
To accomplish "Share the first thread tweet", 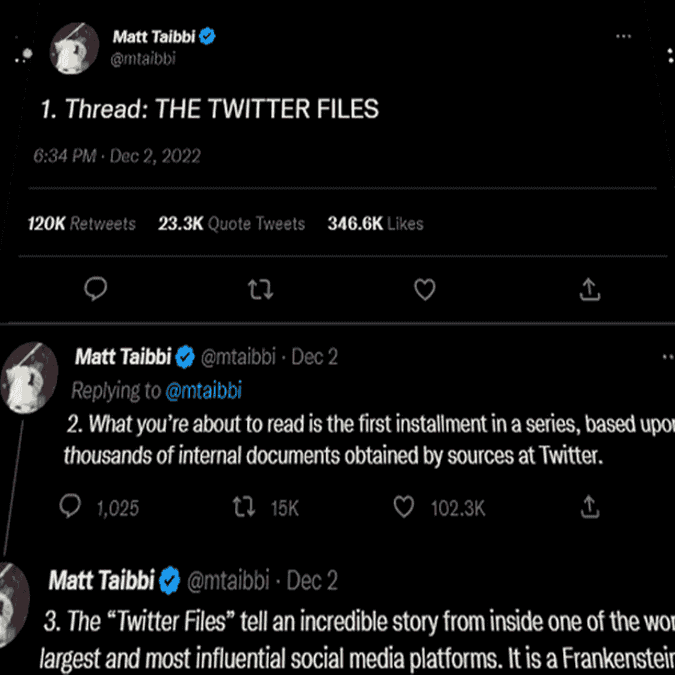I will 590,289.
